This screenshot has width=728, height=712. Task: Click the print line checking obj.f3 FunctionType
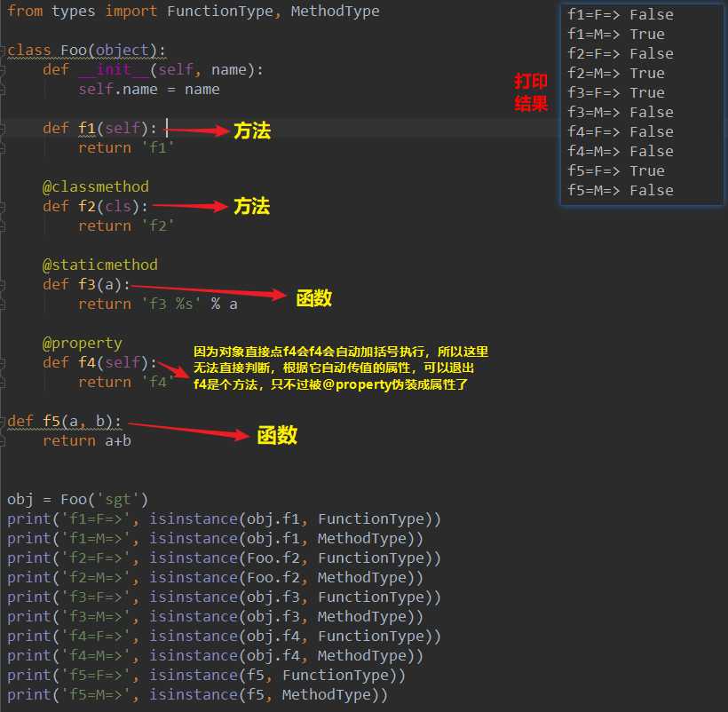[224, 597]
